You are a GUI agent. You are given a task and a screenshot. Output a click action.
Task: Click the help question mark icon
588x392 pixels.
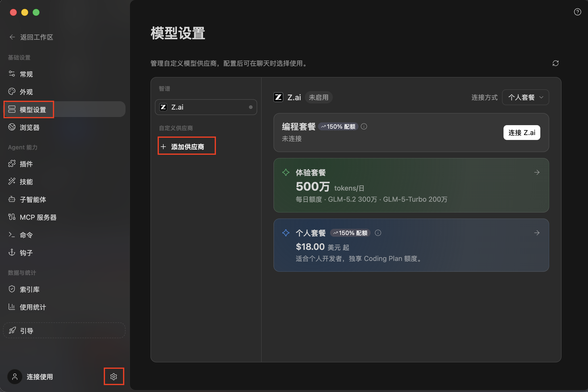pyautogui.click(x=577, y=12)
